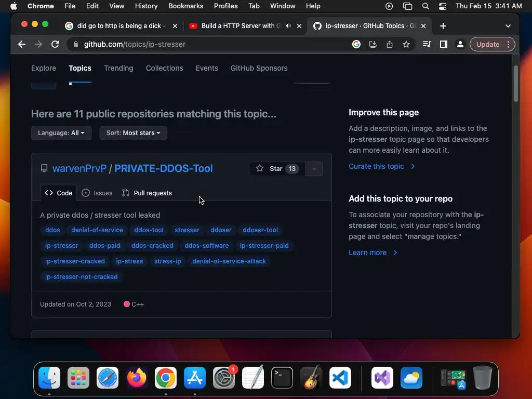The height and width of the screenshot is (399, 532).
Task: Open System Settings from the Dock
Action: click(224, 378)
